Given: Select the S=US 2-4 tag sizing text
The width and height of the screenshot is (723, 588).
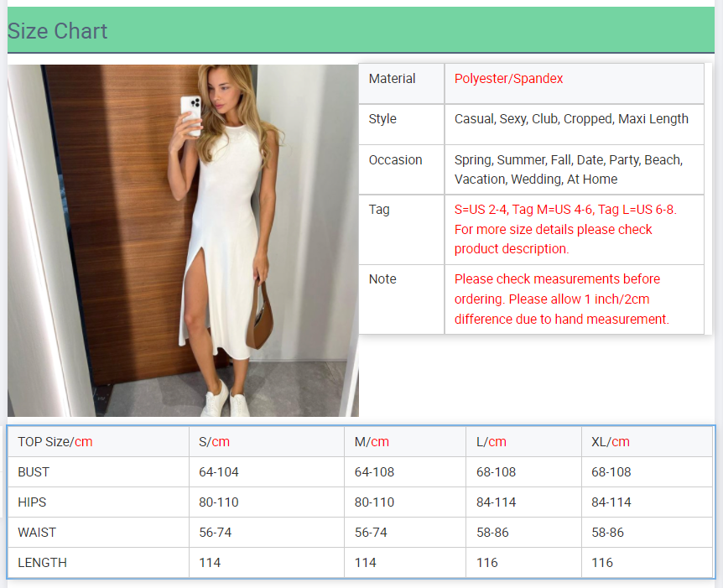Looking at the screenshot, I should pos(565,229).
